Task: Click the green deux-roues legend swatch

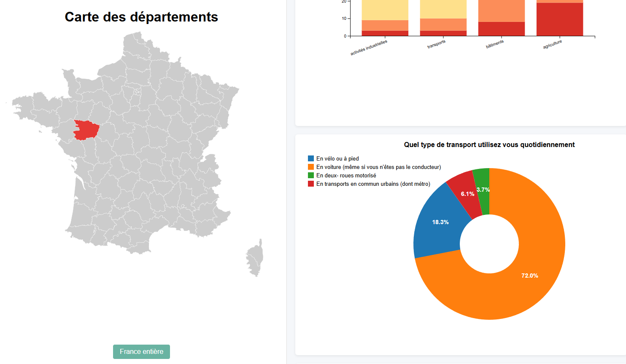Action: click(311, 176)
